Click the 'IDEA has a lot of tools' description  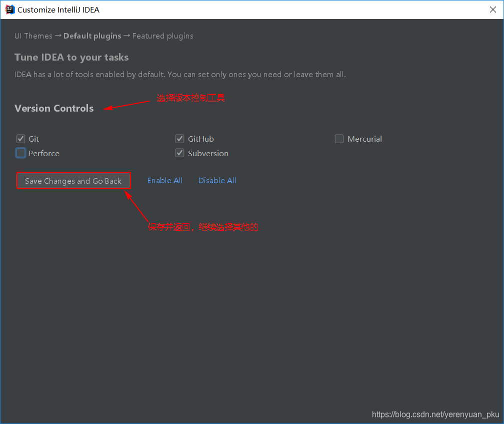(x=180, y=74)
